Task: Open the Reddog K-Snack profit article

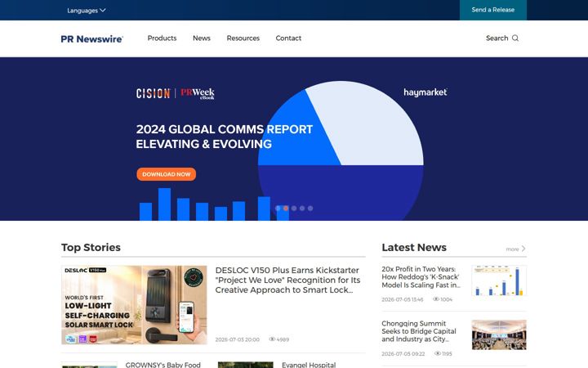Action: (421, 277)
